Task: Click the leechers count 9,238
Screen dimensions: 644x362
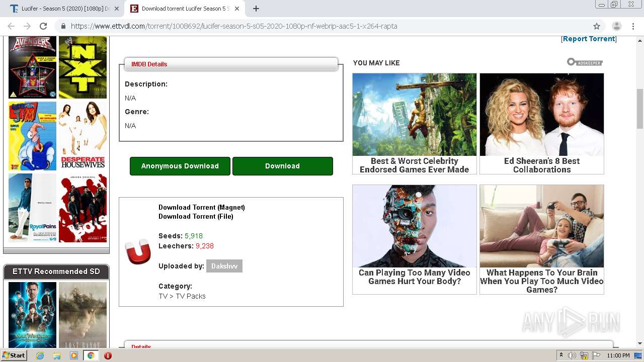Action: coord(205,246)
